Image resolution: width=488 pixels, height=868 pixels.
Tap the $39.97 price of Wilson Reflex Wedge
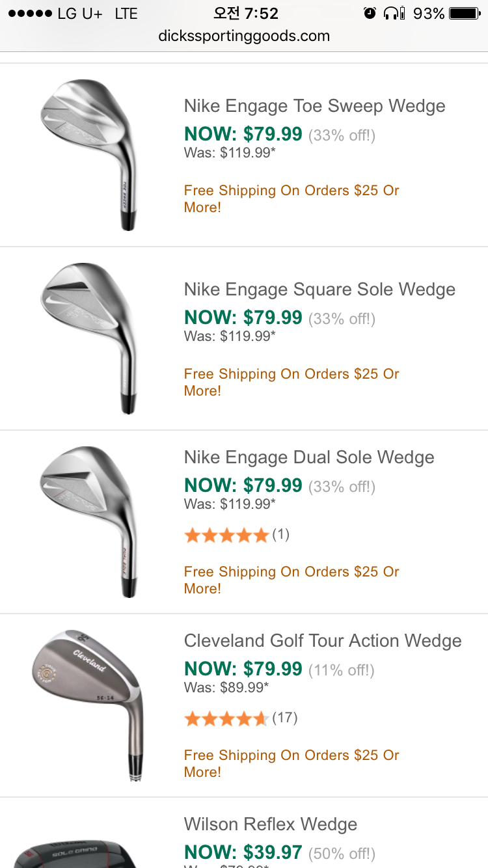[243, 852]
